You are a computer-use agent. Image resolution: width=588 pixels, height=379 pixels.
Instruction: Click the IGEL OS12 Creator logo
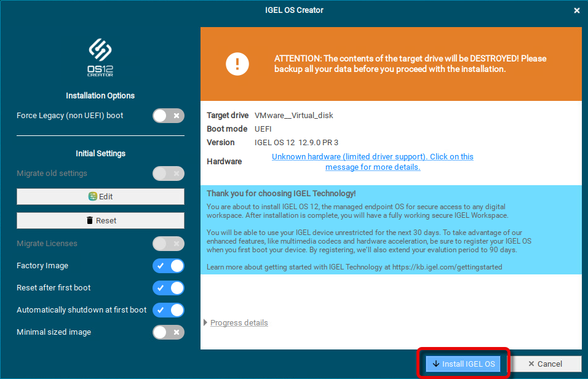[x=100, y=57]
